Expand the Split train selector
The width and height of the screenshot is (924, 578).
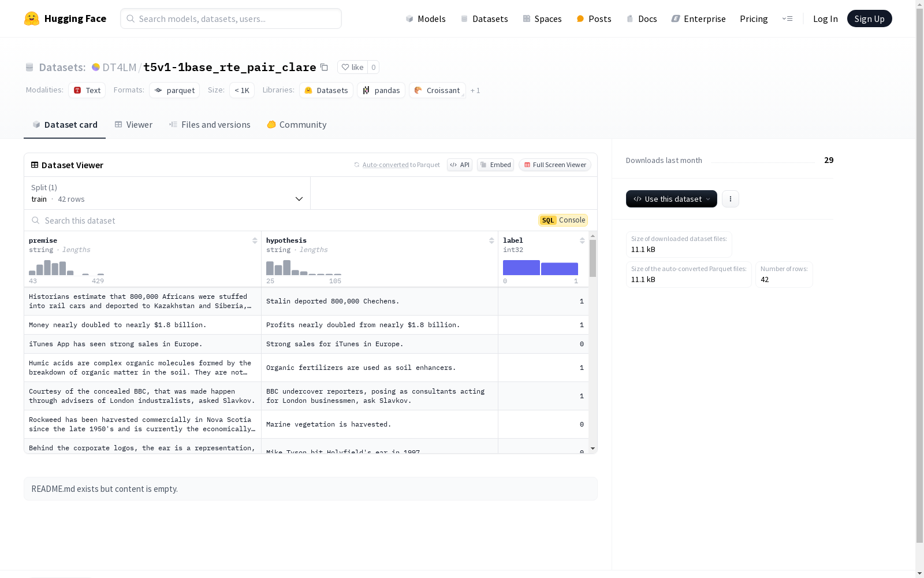pos(167,193)
